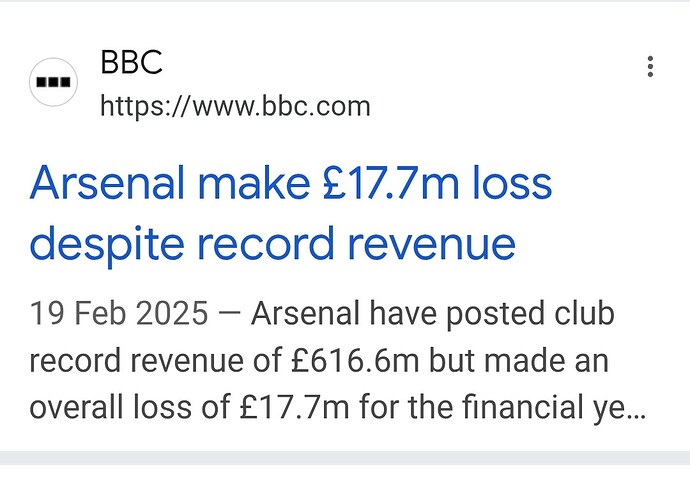690x488 pixels.
Task: Open the 'Arsenal make £17.7m loss' headline
Action: pyautogui.click(x=290, y=183)
